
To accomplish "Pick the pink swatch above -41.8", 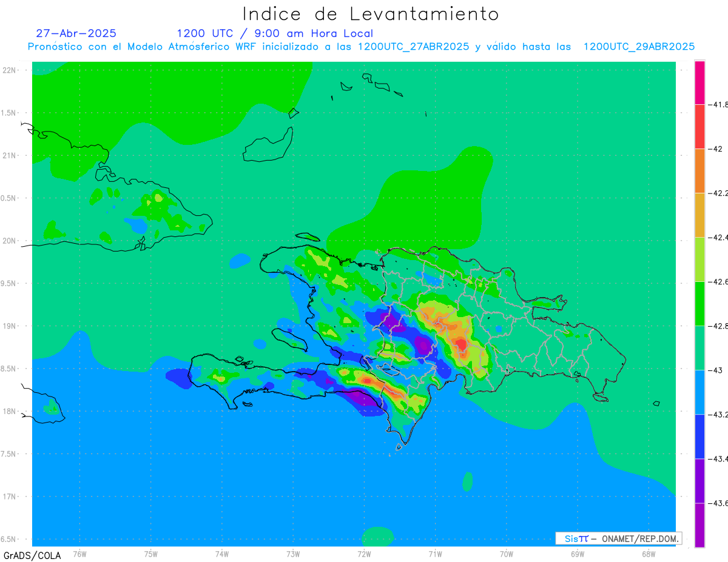I will 700,82.
